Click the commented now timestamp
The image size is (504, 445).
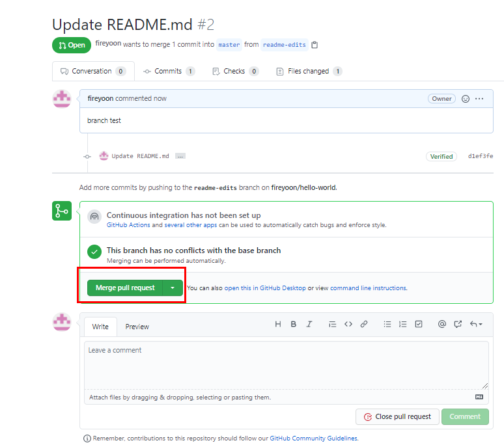pyautogui.click(x=141, y=98)
